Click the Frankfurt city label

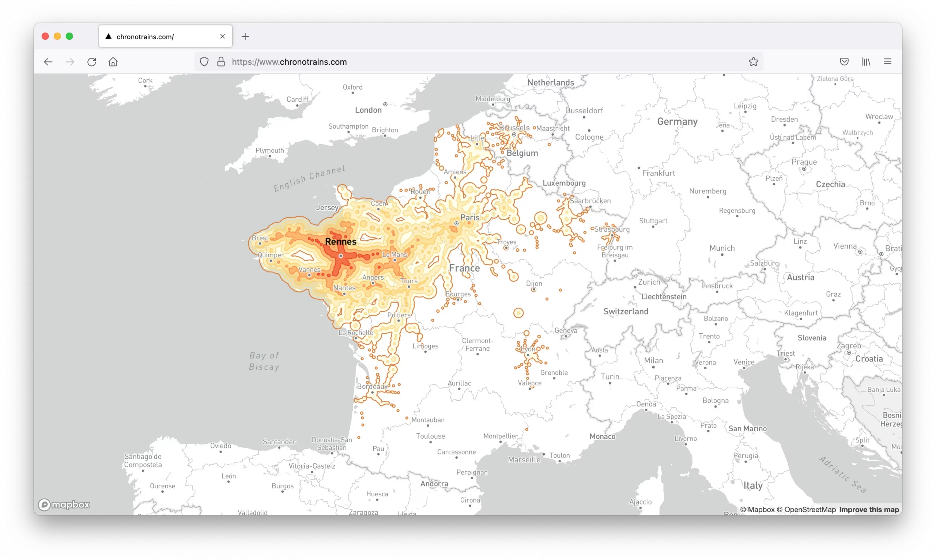click(658, 173)
